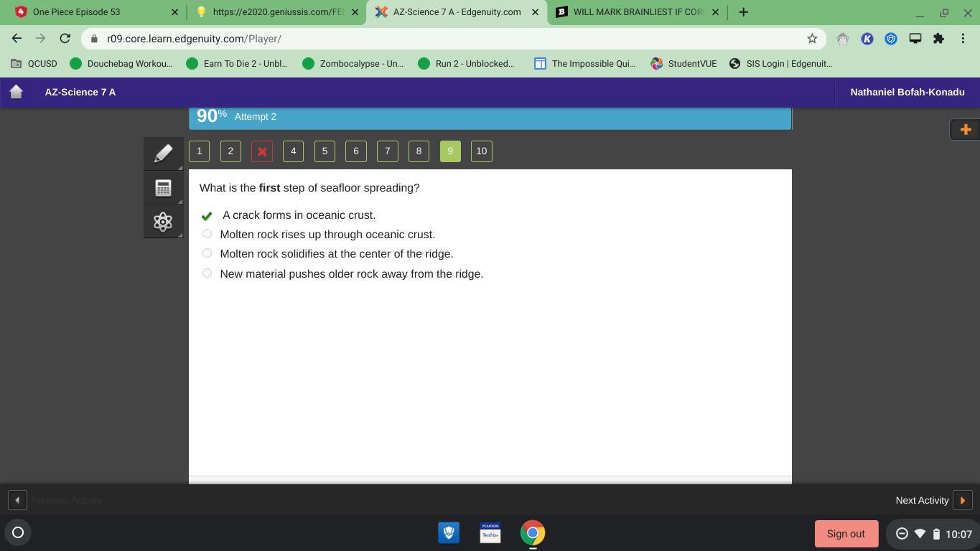Select the pencil highlighter tool
The image size is (980, 551).
(x=163, y=153)
